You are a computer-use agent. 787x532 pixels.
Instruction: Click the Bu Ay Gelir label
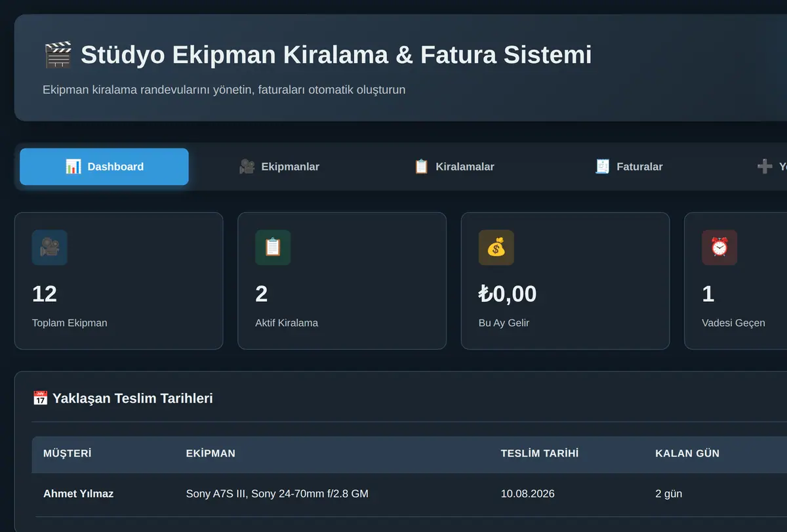[504, 323]
